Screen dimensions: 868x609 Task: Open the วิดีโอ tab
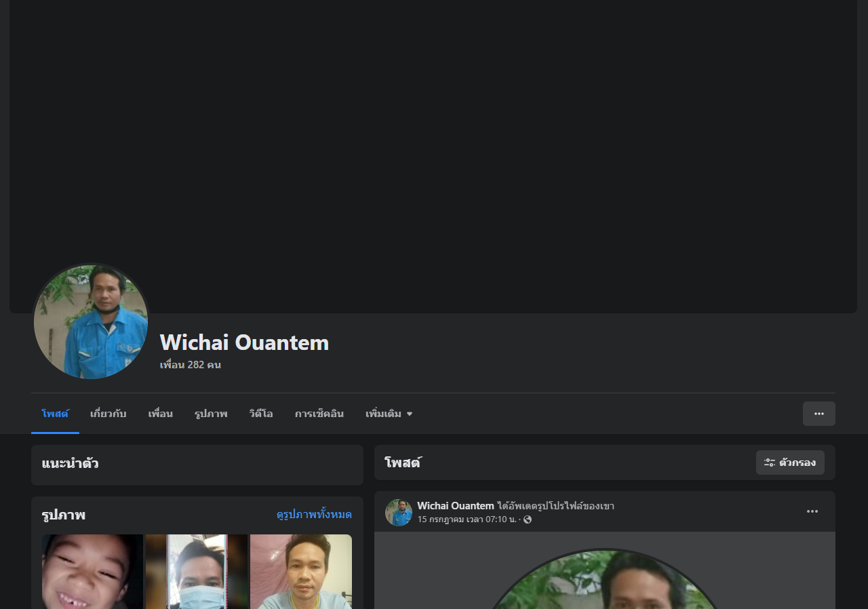(261, 414)
